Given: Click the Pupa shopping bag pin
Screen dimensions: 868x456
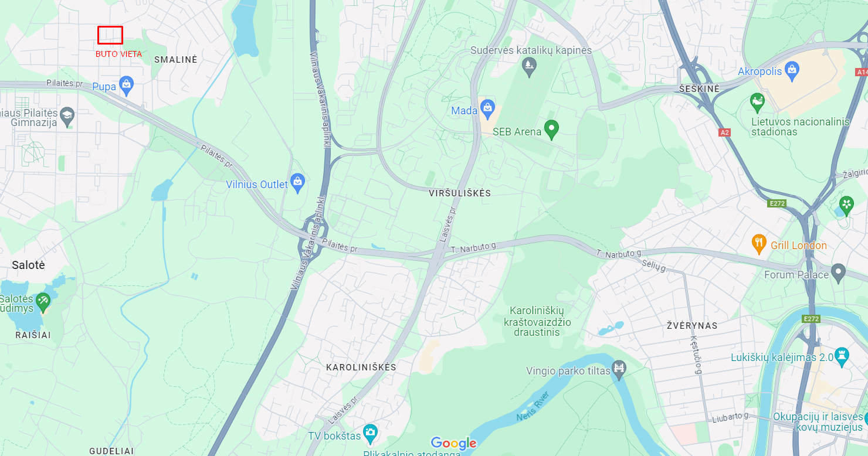Looking at the screenshot, I should pyautogui.click(x=126, y=86).
